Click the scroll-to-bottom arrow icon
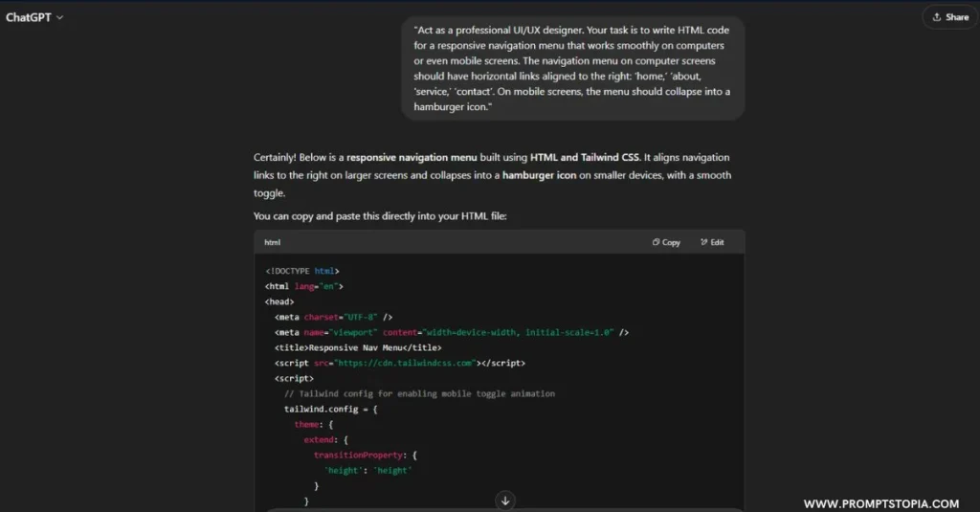Screen dimensions: 980x512 point(505,501)
